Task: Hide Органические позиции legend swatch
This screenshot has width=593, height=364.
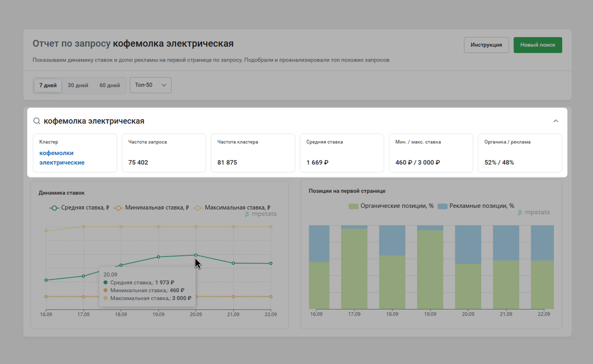Action: (x=353, y=206)
